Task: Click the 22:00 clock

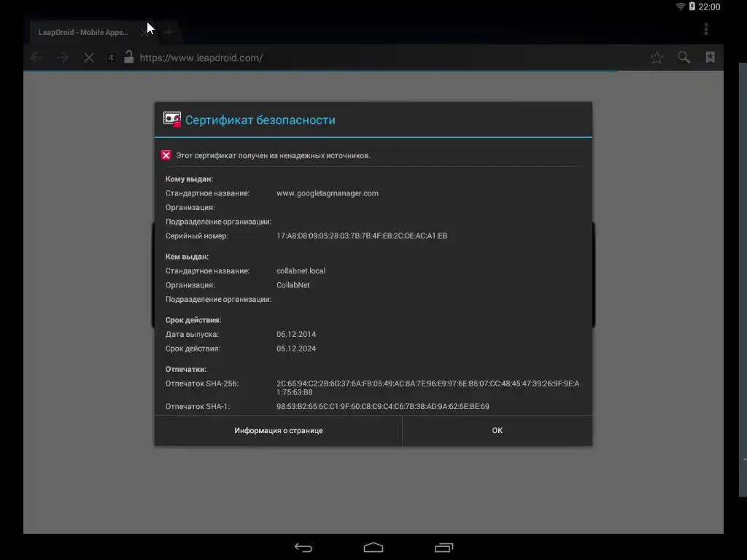Action: 709,7
